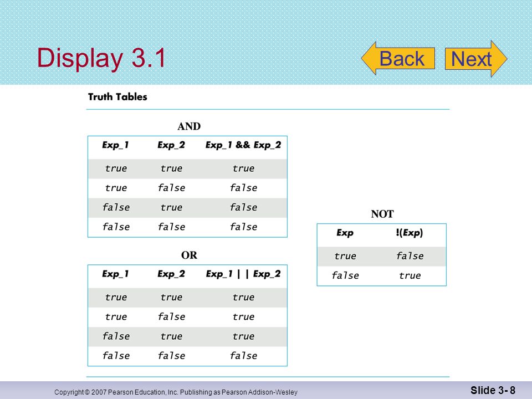This screenshot has width=532, height=399.
Task: Click "false" result in NOT table's true row
Action: click(x=410, y=256)
